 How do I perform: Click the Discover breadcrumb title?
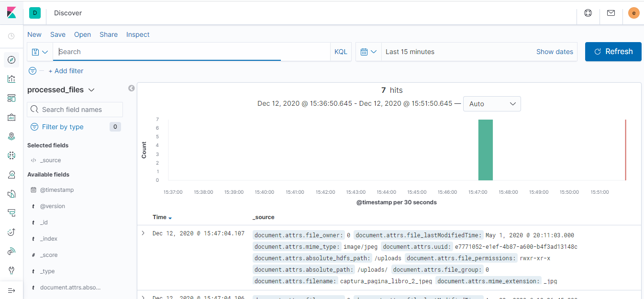tap(68, 13)
